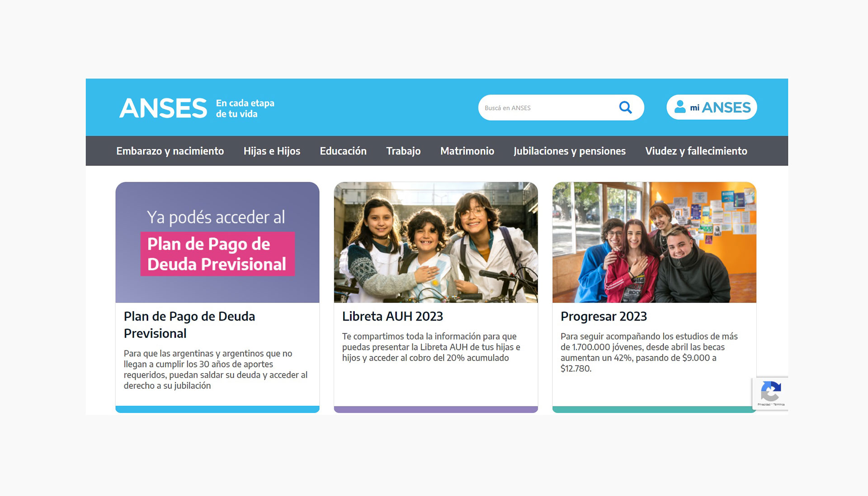868x496 pixels.
Task: Open the Progresar 2023 title link
Action: [x=604, y=316]
